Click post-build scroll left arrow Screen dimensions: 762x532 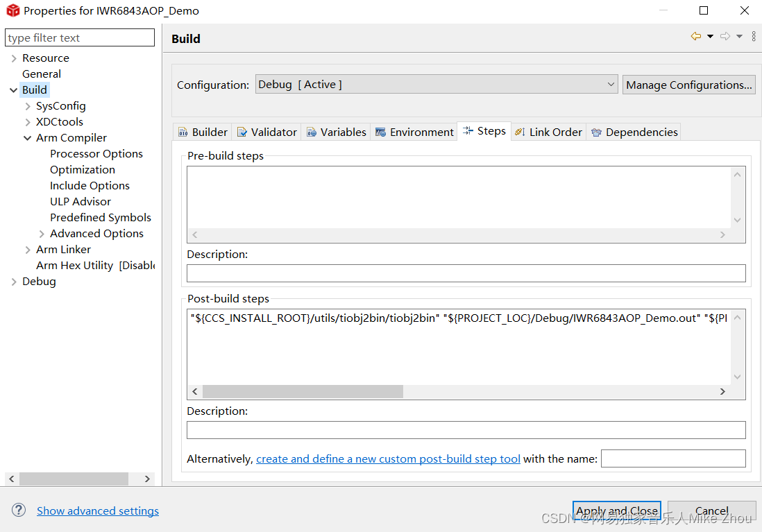(195, 392)
